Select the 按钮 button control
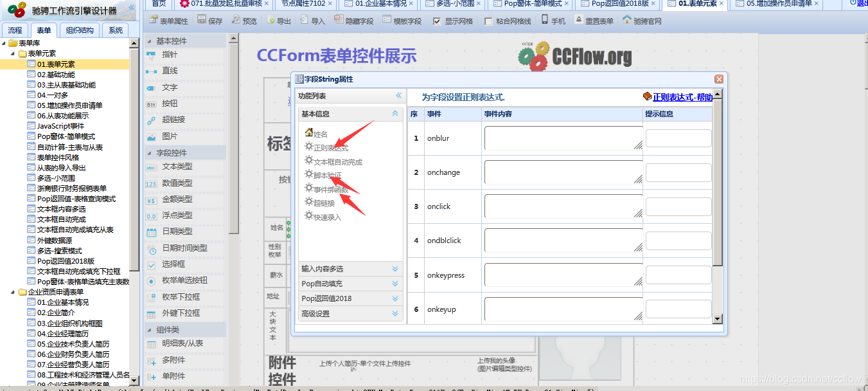 (170, 104)
